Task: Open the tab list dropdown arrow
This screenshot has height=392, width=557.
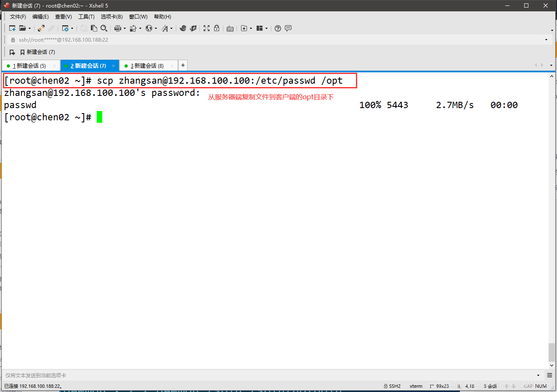Action: point(551,65)
